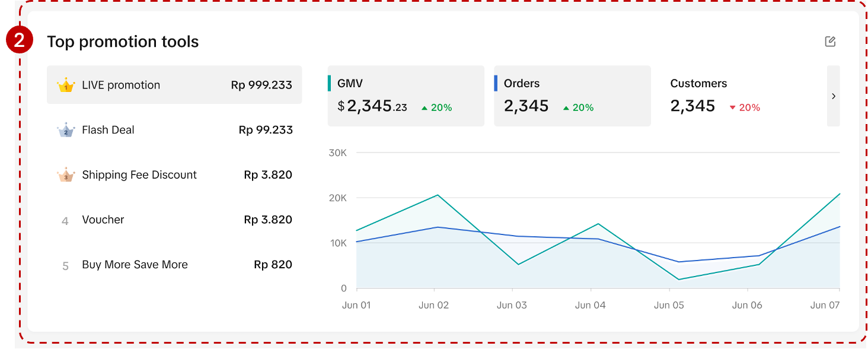Viewport: 868px width, 349px height.
Task: Click the bronze crown rank 3 icon
Action: (66, 175)
